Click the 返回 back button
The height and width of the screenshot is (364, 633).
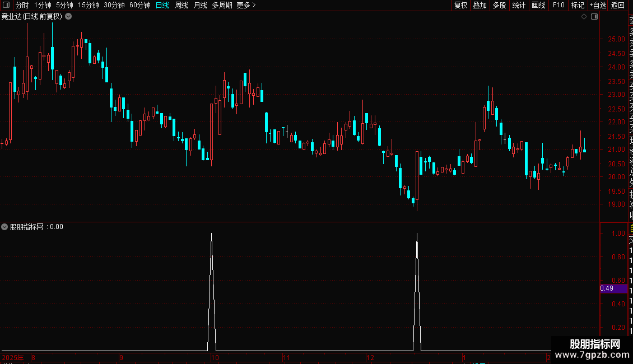click(x=618, y=5)
